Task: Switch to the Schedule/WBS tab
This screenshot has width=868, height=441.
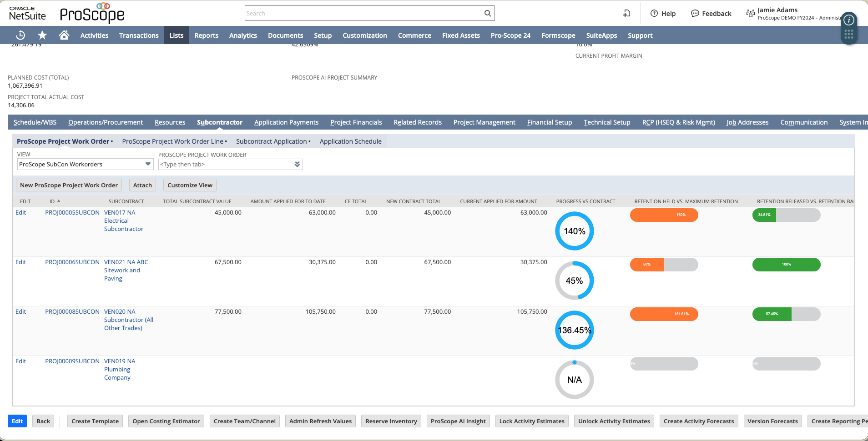Action: click(35, 122)
